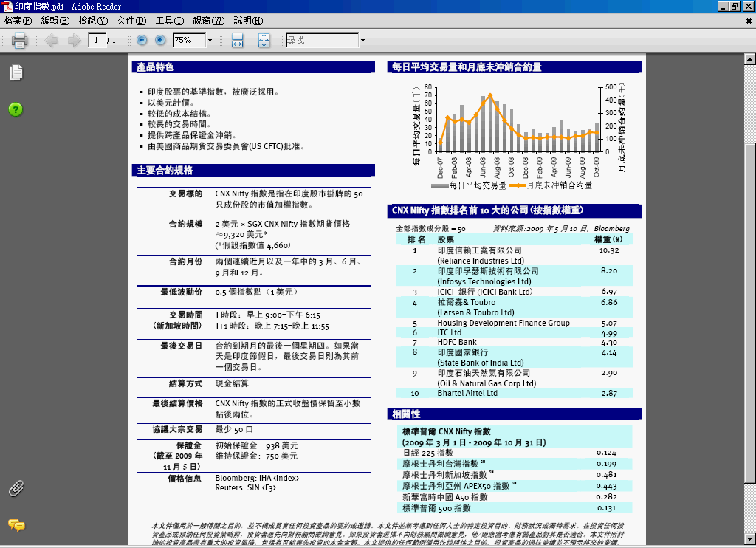
Task: Open the Pages panel in sidebar
Action: (16, 72)
